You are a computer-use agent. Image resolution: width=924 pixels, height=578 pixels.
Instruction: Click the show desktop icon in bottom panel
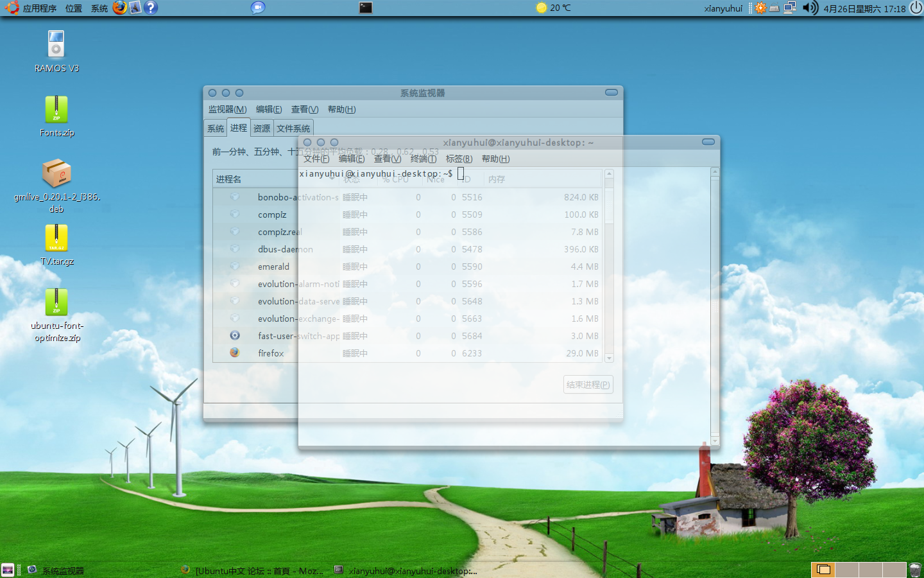click(8, 570)
